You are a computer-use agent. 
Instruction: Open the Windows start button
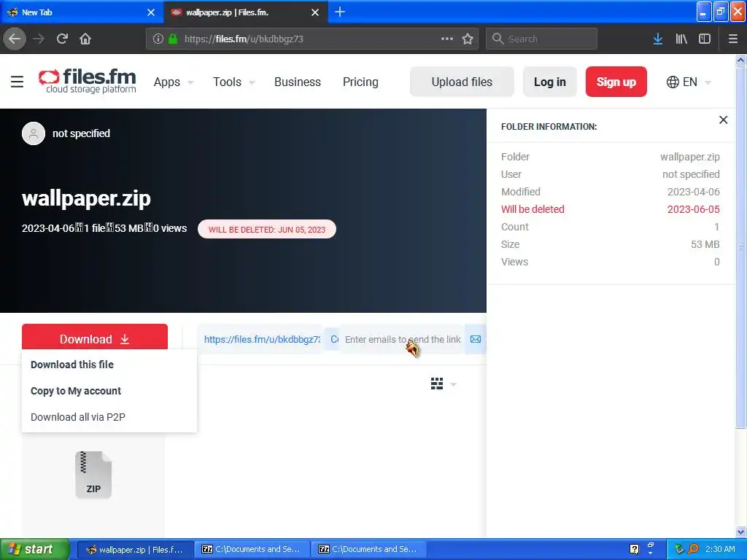[x=34, y=549]
